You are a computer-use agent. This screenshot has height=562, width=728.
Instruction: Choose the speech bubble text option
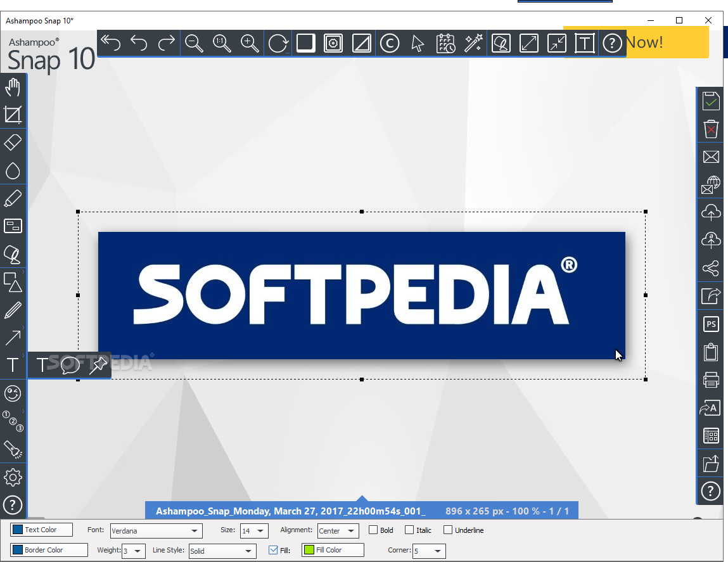click(x=70, y=365)
